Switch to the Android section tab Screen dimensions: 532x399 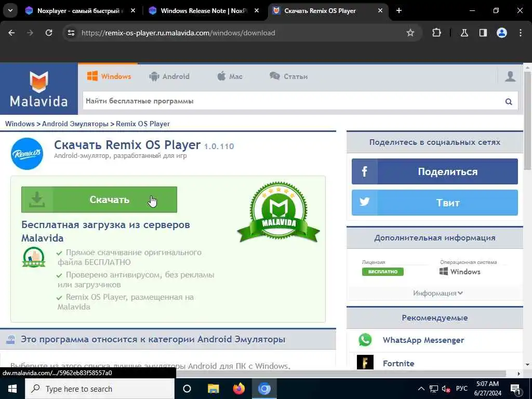tap(169, 76)
